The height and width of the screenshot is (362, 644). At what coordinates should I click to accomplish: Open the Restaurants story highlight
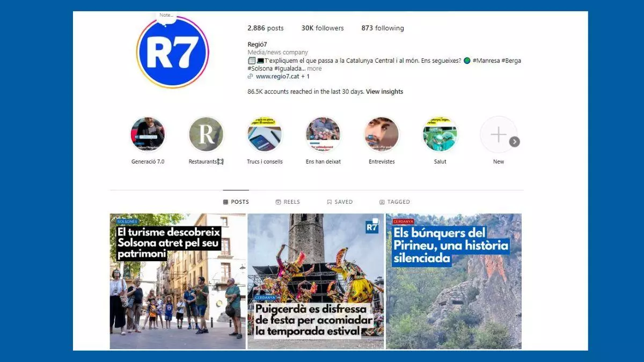206,135
